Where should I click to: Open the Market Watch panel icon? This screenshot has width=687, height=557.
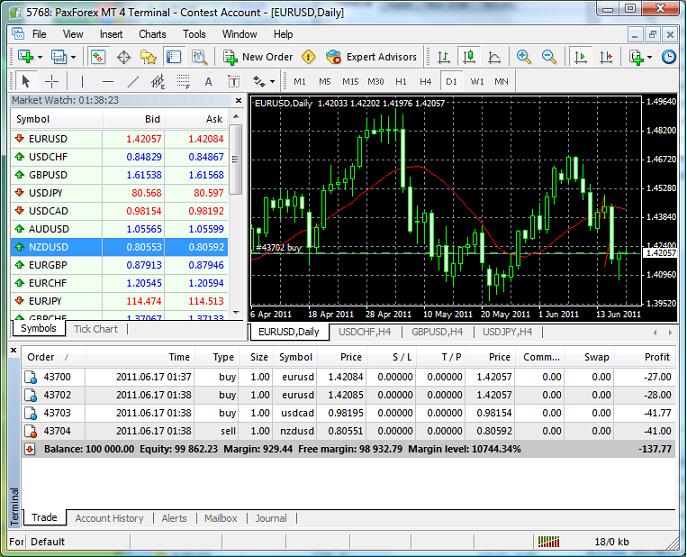[101, 57]
